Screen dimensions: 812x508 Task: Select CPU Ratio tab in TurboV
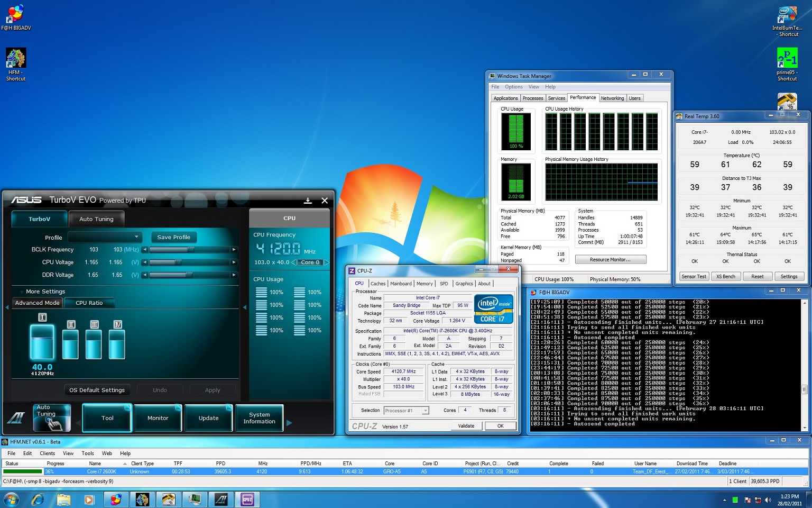click(89, 303)
